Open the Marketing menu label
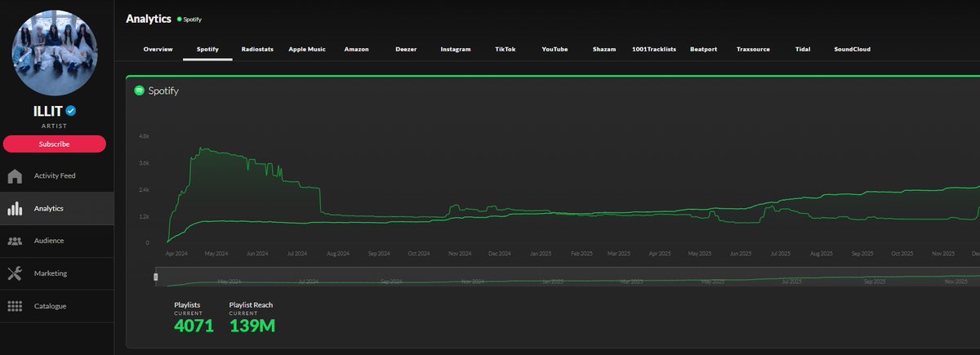The height and width of the screenshot is (355, 980). click(51, 273)
